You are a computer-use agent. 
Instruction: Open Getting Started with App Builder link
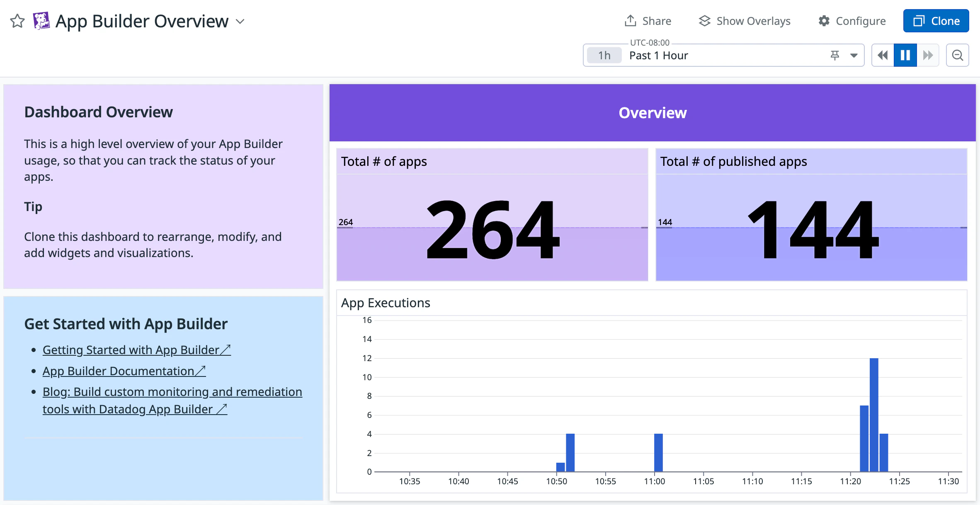coord(136,350)
